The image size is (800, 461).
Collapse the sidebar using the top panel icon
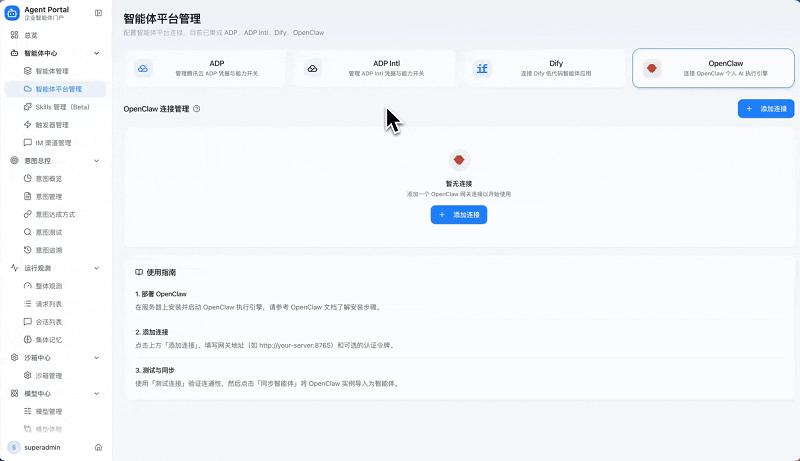[98, 12]
